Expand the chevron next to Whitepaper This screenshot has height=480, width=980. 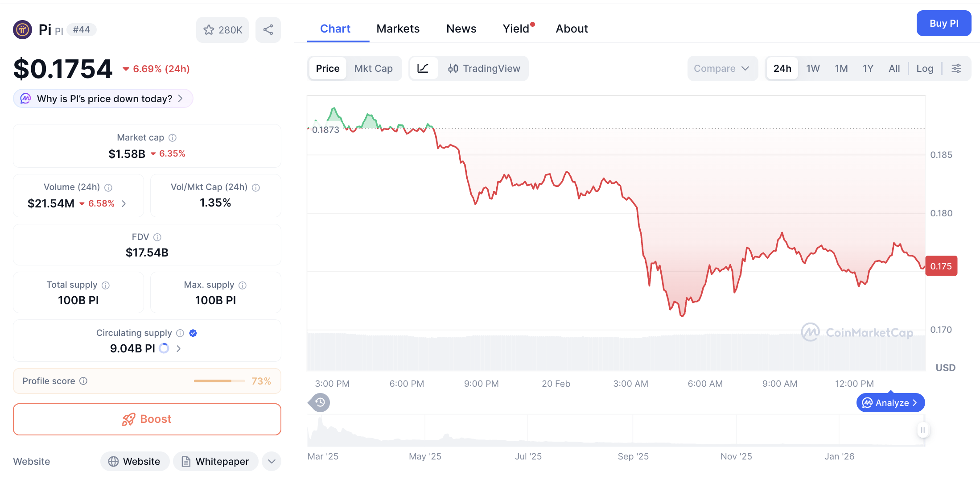click(x=271, y=461)
